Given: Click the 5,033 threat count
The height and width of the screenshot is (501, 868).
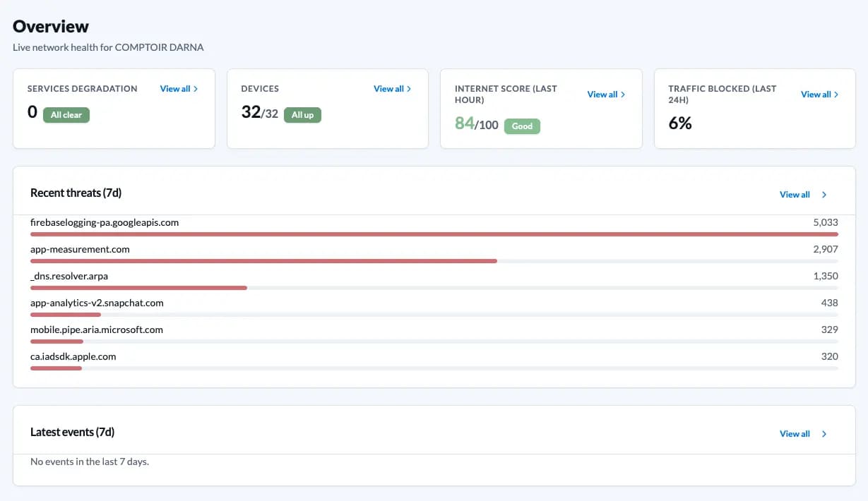Looking at the screenshot, I should coord(826,222).
